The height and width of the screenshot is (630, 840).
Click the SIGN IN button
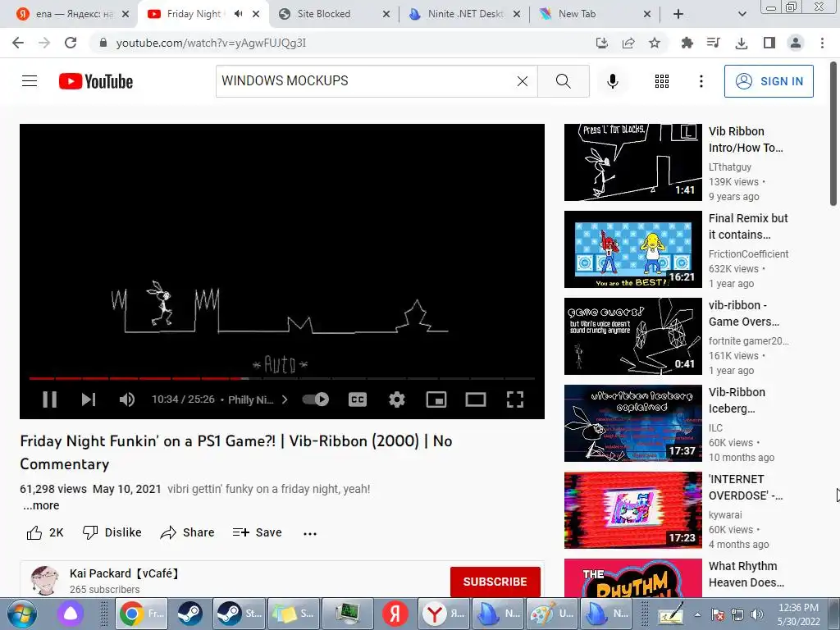click(769, 81)
